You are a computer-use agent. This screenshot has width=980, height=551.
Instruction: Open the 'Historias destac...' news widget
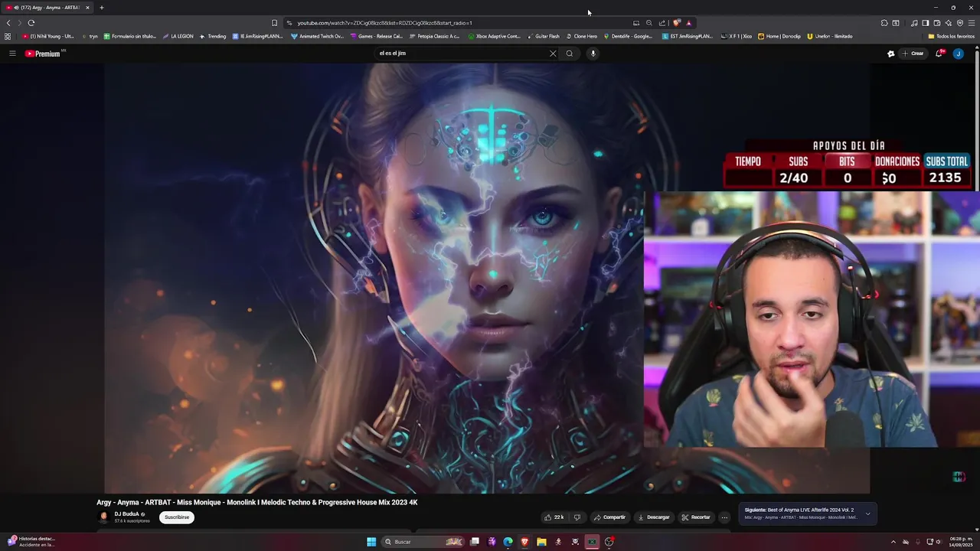pyautogui.click(x=31, y=542)
